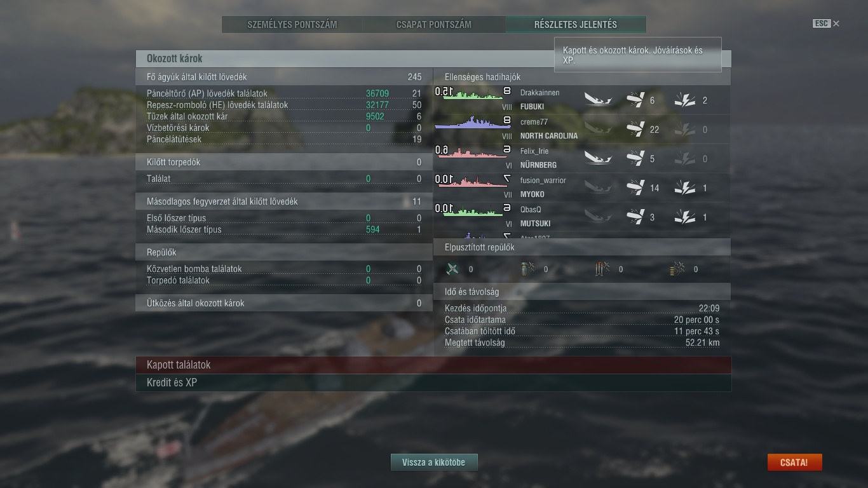Click the sunk-ship icon in the Nürnberg row
868x488 pixels.
click(598, 158)
